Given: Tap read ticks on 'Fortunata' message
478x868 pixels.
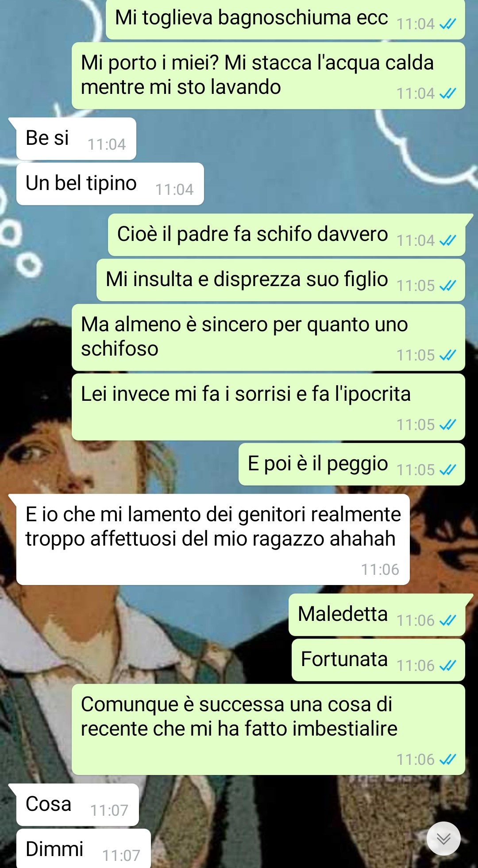Looking at the screenshot, I should click(447, 666).
